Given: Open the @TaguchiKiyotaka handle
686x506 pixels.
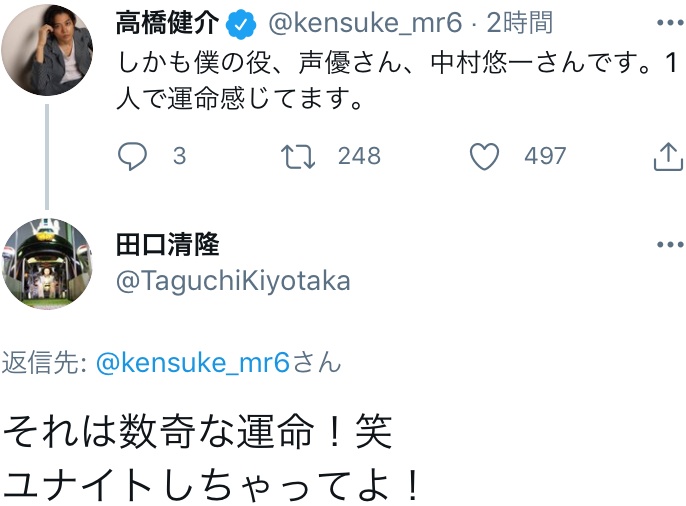Looking at the screenshot, I should click(234, 281).
